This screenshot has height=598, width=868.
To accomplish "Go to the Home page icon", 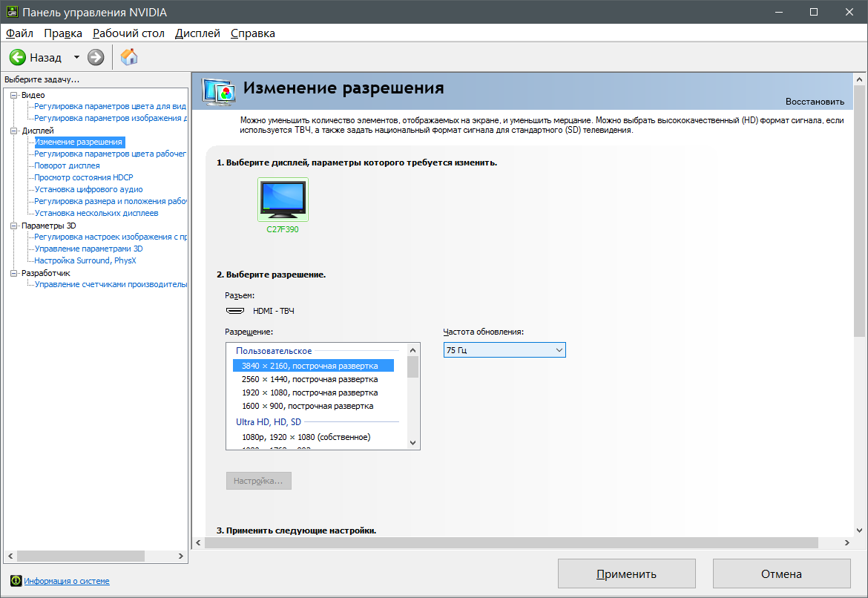I will 129,56.
